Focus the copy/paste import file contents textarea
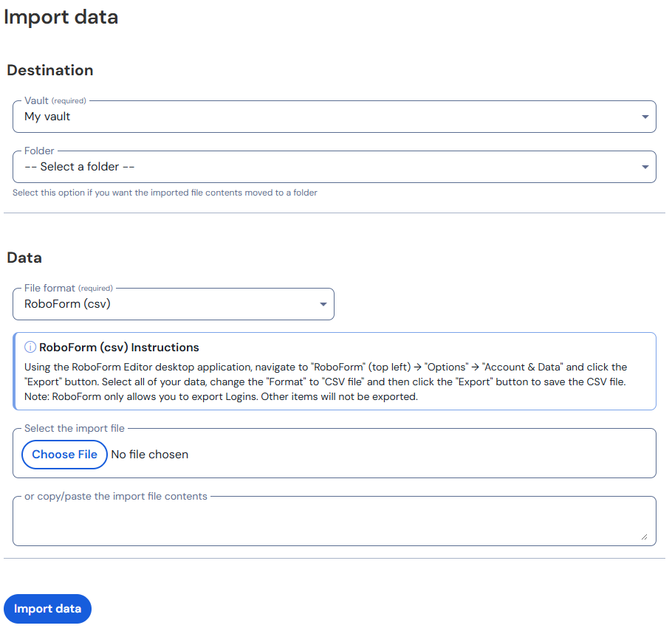 pos(335,521)
